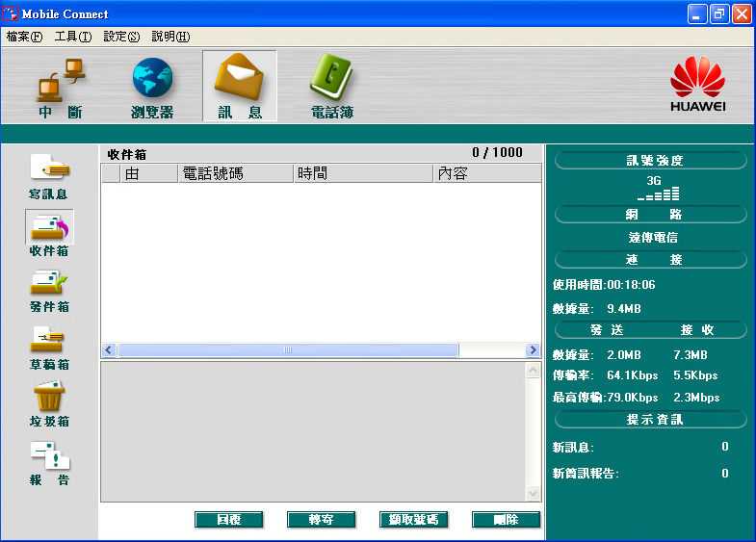Screen dimensions: 756x542
Task: Click the 遠傳電信 network name
Action: pos(653,237)
